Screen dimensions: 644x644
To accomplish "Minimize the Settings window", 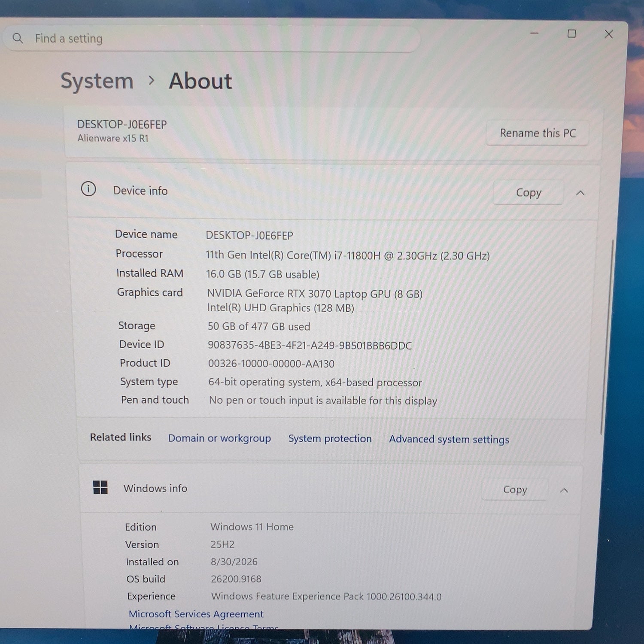I will 535,33.
